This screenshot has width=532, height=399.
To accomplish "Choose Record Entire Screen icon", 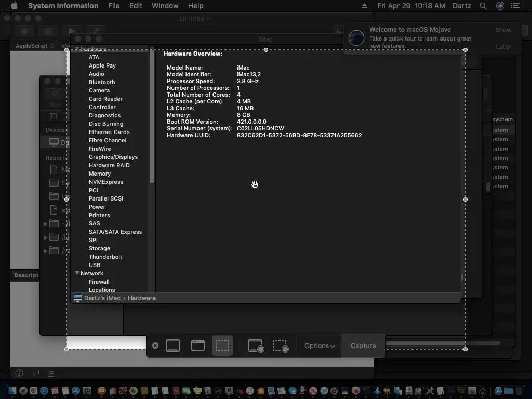I will 256,345.
